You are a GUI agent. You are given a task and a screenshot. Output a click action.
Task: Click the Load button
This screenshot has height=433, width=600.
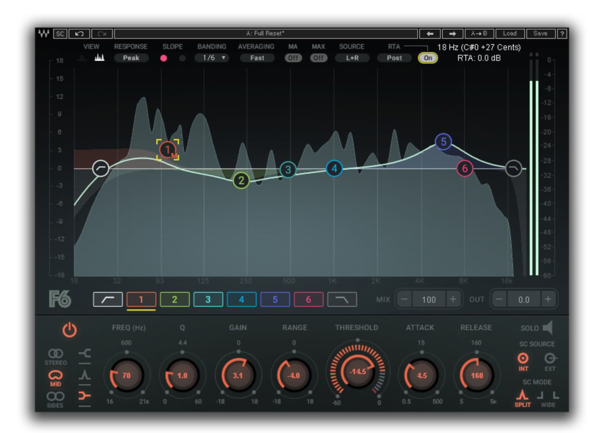click(510, 34)
